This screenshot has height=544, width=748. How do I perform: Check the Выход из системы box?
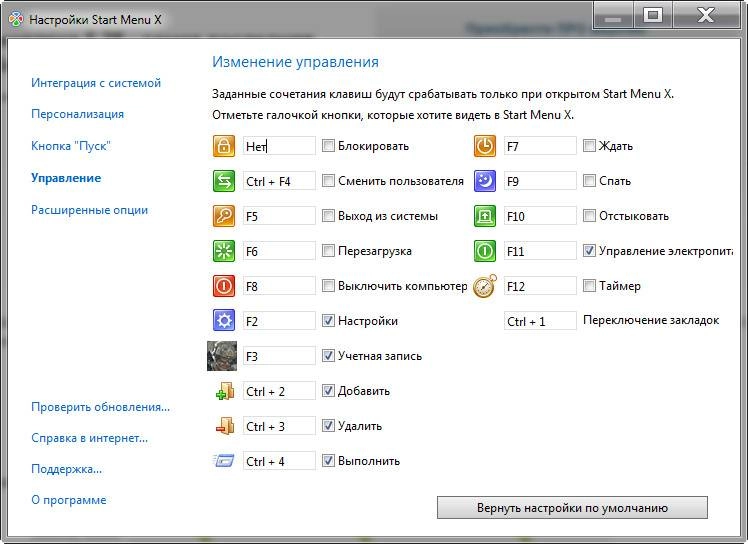pyautogui.click(x=328, y=216)
